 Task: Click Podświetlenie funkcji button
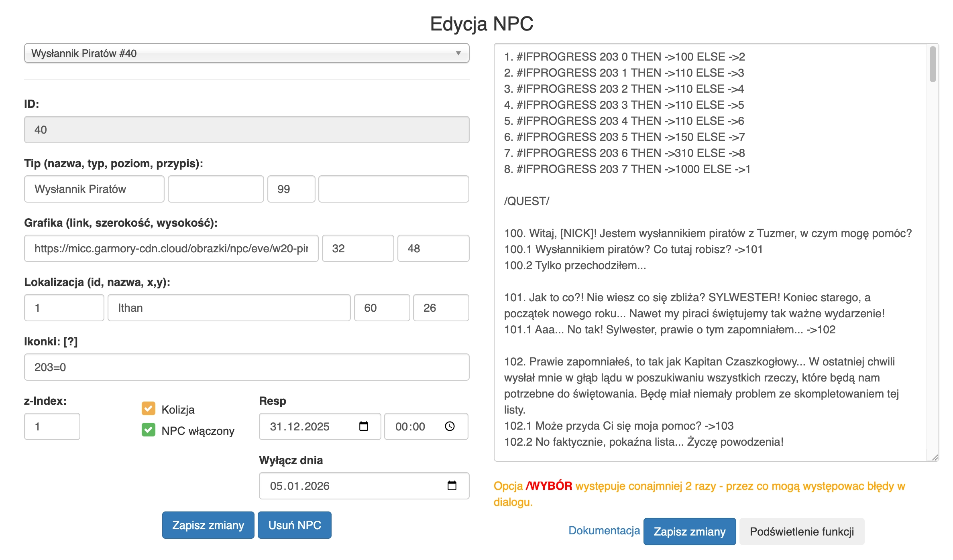click(x=801, y=532)
